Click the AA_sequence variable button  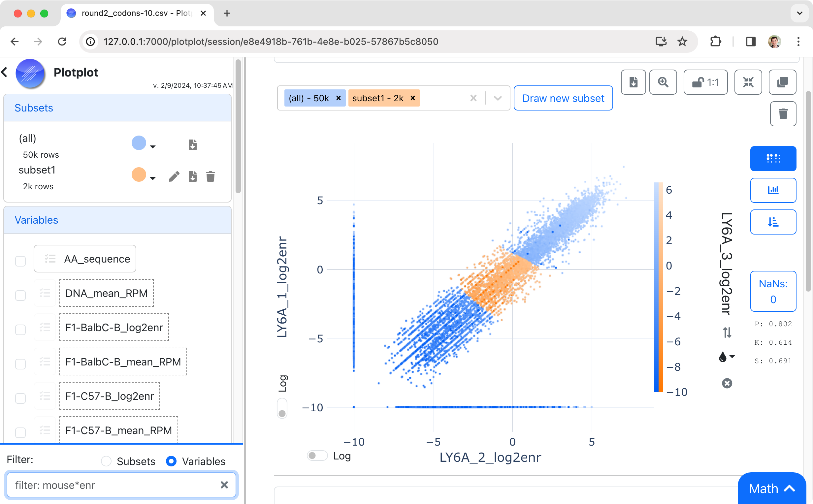click(x=85, y=259)
